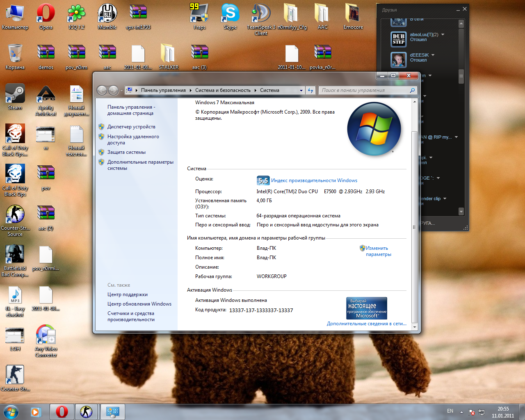Show hidden tray icons arrow

(461, 412)
